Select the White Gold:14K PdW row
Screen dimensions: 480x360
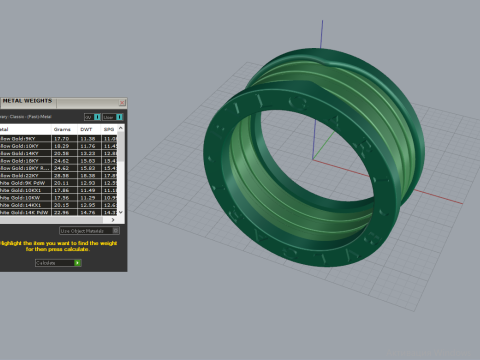pos(58,212)
